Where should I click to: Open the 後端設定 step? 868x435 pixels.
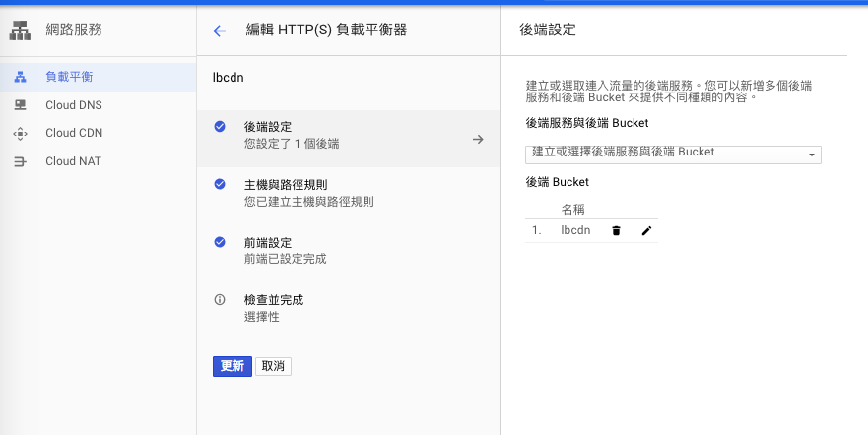348,138
